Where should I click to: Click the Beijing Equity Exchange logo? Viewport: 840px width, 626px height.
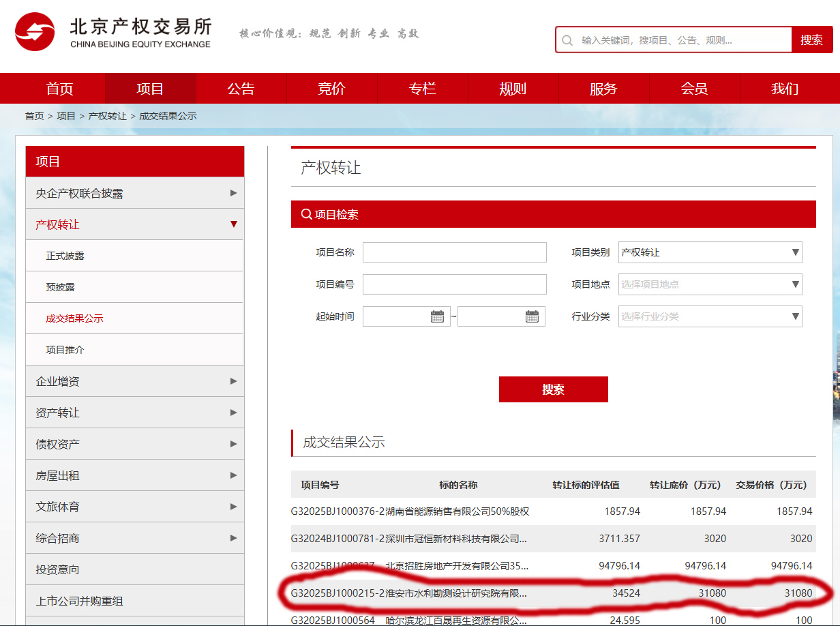[x=113, y=31]
